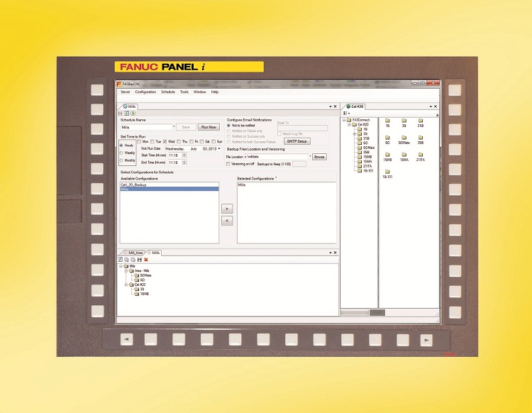
Task: Open the 16i folder icon in the folder grid
Action: click(387, 121)
